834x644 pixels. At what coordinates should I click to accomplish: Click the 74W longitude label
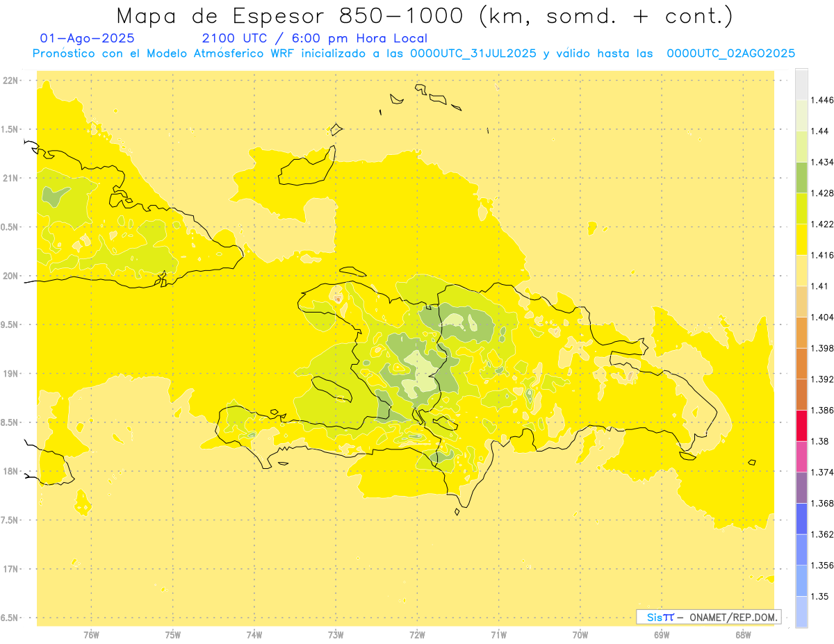pos(254,634)
